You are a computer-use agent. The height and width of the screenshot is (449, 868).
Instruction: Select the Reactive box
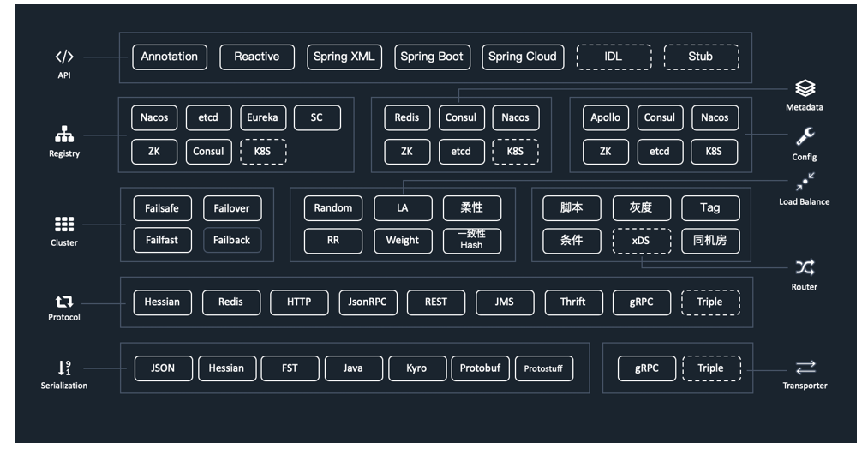257,57
